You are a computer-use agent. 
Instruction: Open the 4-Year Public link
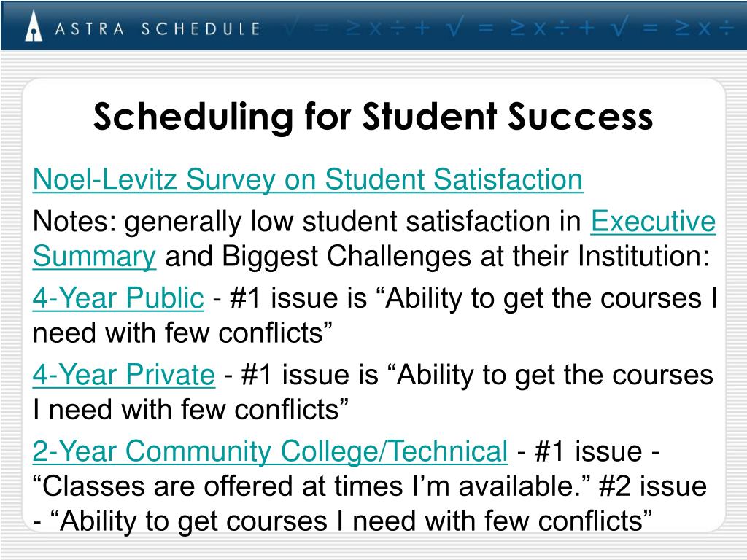point(118,298)
